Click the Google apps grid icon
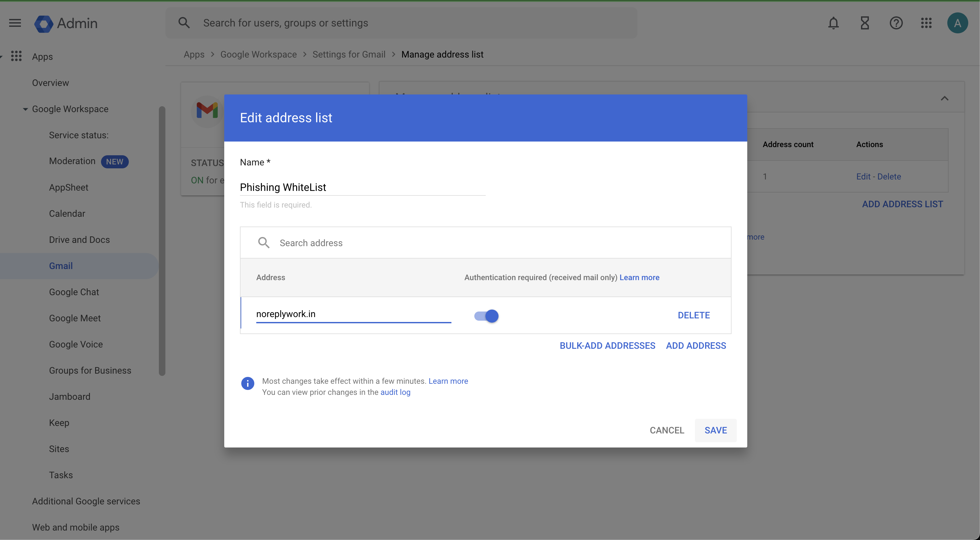980x540 pixels. (x=926, y=23)
